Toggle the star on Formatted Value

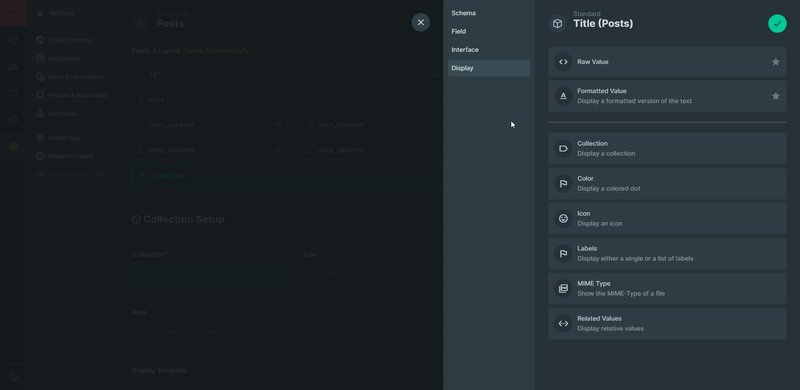coord(776,96)
